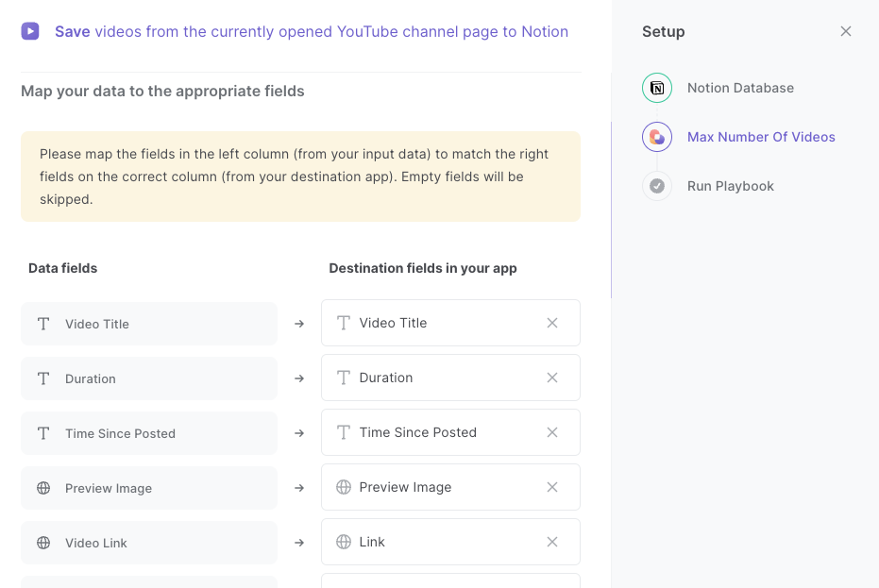The width and height of the screenshot is (879, 588).
Task: Click the text icon in Time Since Posted data field
Action: [43, 433]
